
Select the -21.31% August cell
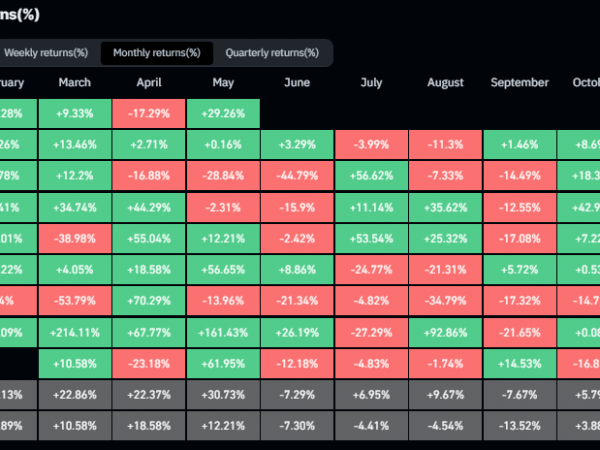tap(445, 270)
